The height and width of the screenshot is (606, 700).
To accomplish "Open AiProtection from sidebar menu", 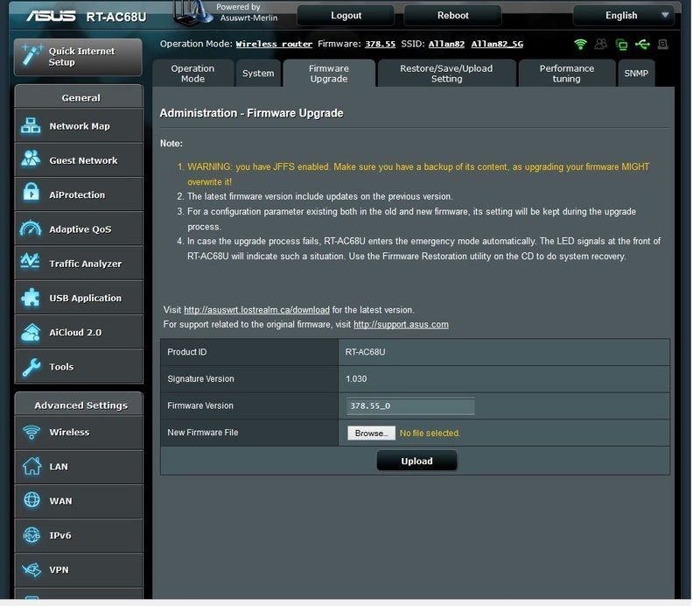I will (x=79, y=194).
